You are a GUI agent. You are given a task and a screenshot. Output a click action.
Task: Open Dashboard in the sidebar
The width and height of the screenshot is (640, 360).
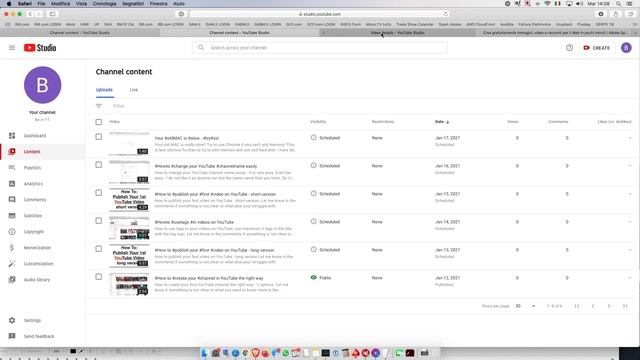tap(42, 136)
